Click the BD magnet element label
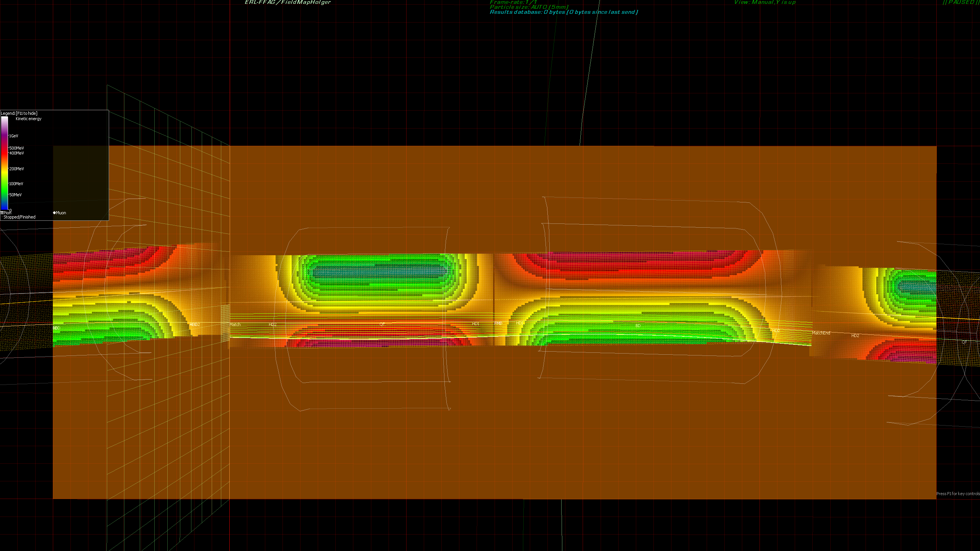980x551 pixels. click(638, 326)
